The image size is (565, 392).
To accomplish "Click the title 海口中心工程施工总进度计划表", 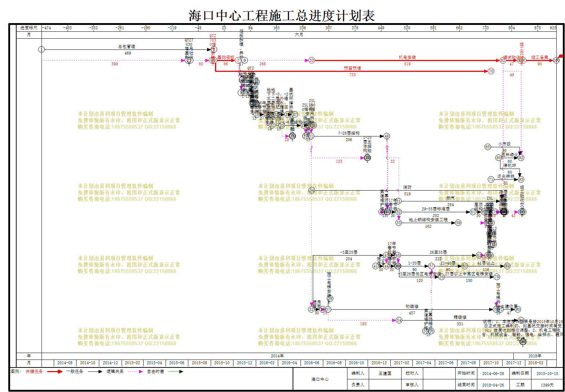I will 282,16.
